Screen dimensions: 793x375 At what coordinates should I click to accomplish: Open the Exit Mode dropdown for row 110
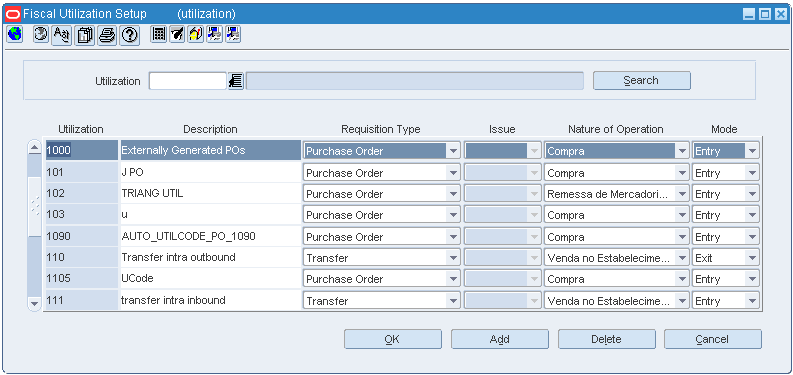pos(752,258)
